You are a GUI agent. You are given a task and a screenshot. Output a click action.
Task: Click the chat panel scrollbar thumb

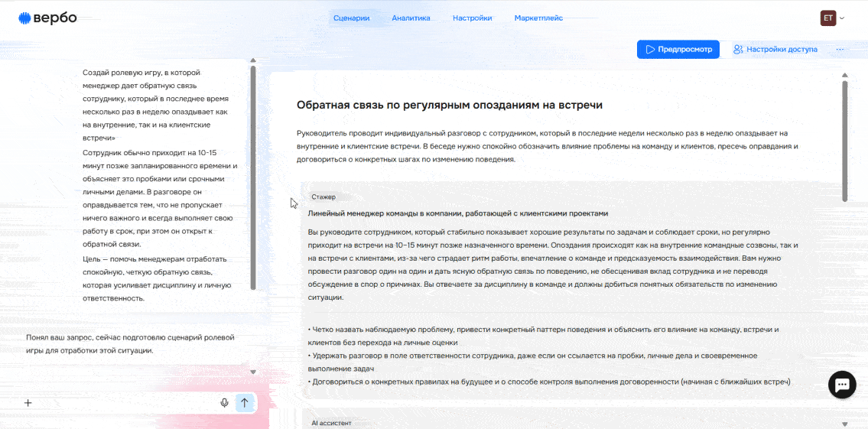[x=253, y=177]
